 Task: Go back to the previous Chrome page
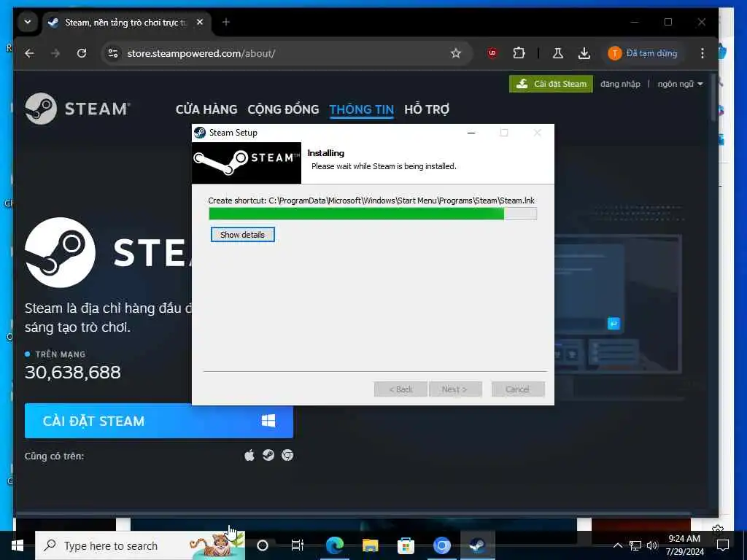[x=29, y=53]
